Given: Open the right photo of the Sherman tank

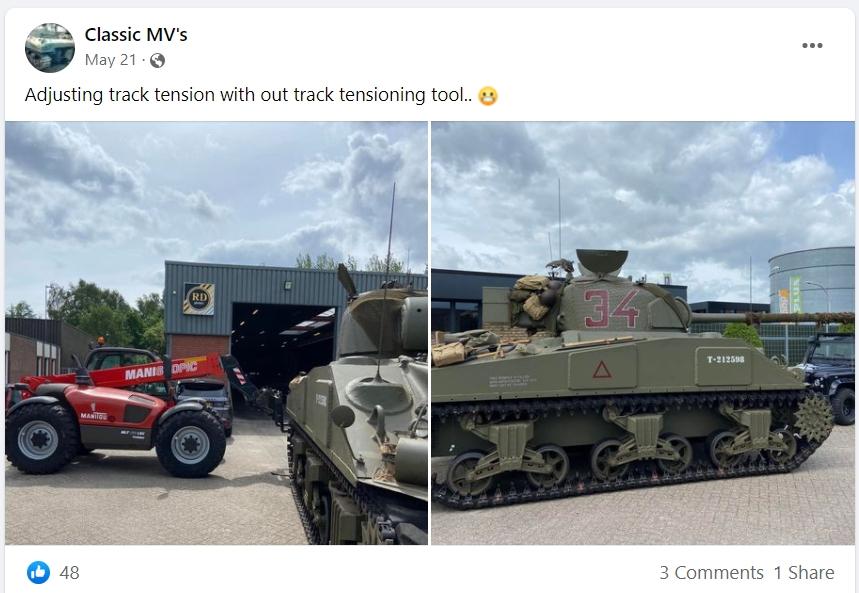Looking at the screenshot, I should (643, 333).
